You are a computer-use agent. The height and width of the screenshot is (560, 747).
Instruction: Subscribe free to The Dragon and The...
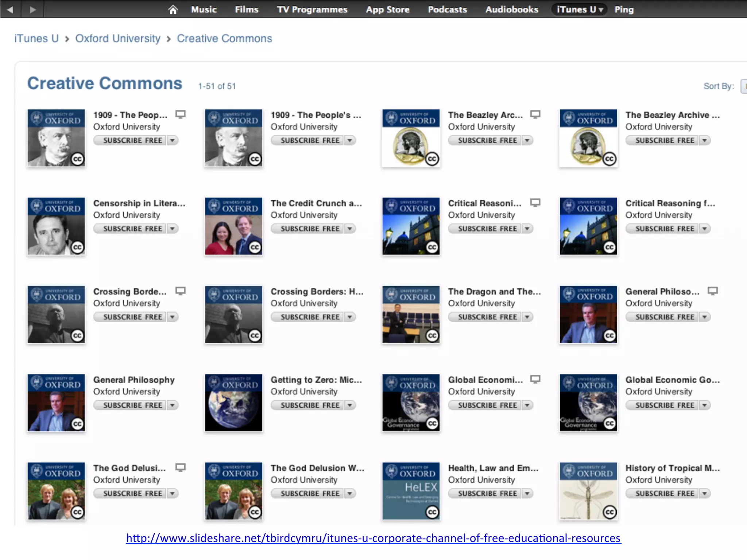485,317
